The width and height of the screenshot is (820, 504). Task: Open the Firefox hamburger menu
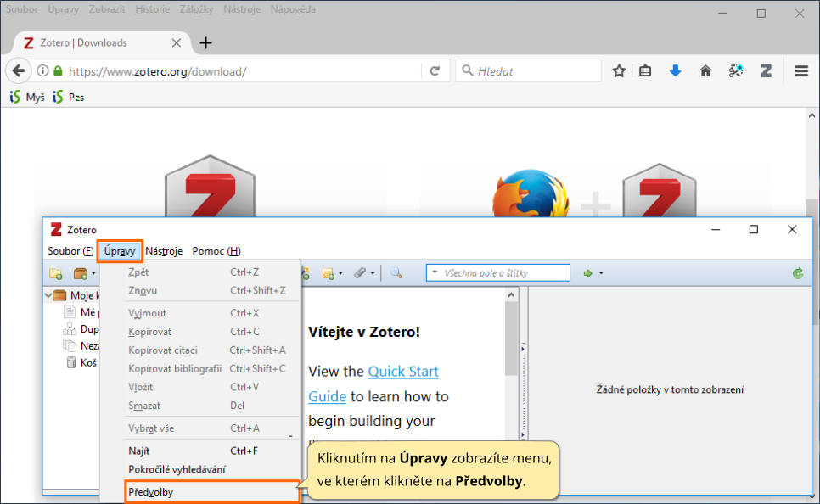(801, 71)
